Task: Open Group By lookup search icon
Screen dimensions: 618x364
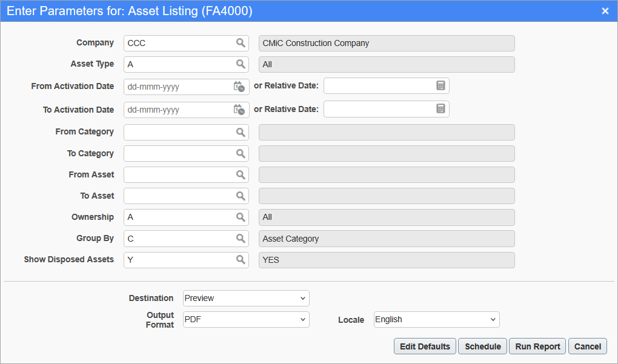Action: pos(241,239)
